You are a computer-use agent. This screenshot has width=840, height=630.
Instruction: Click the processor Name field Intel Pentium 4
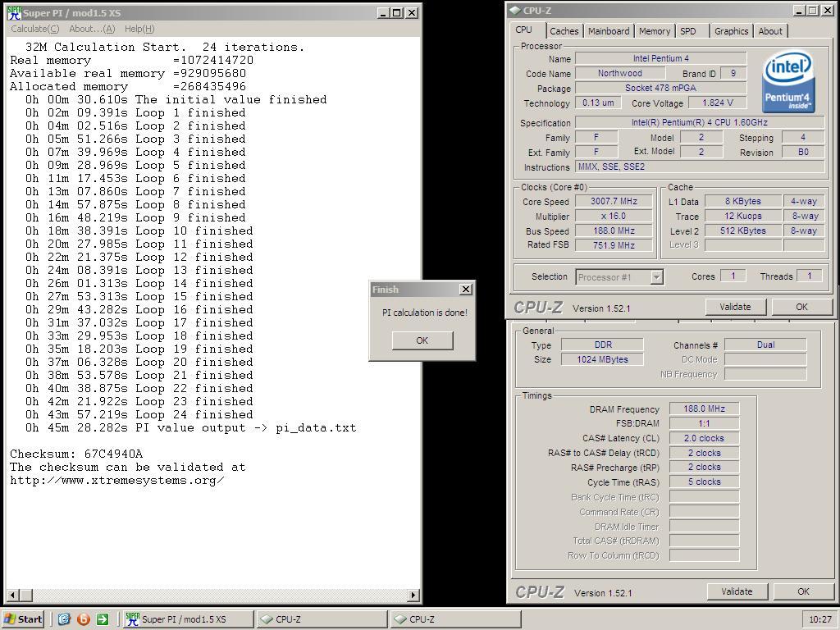click(661, 58)
